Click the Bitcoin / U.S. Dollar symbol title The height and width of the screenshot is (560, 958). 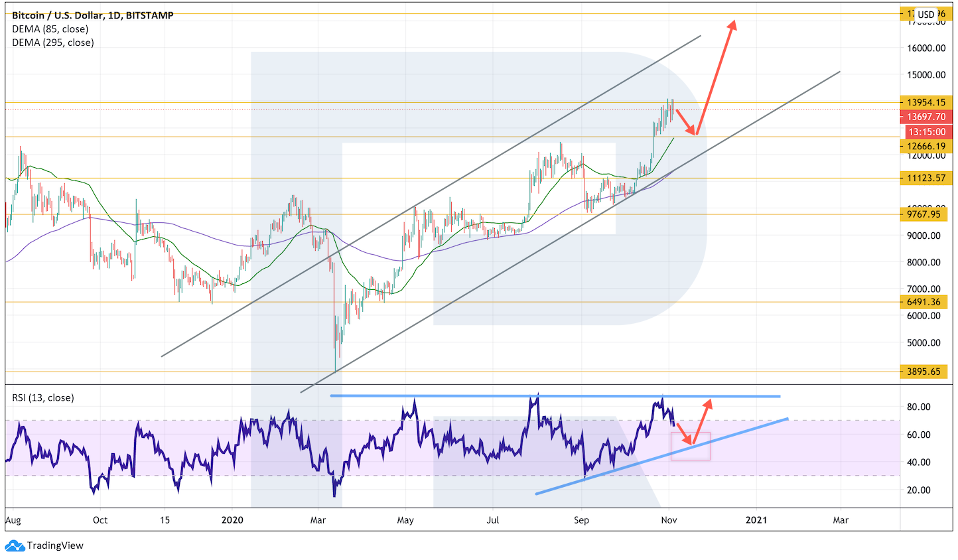point(93,15)
